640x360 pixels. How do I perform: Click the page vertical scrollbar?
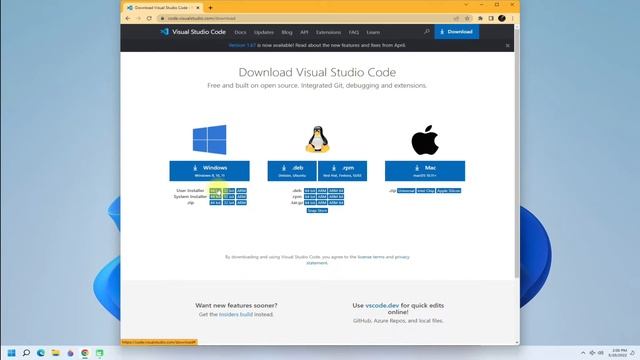[x=517, y=153]
